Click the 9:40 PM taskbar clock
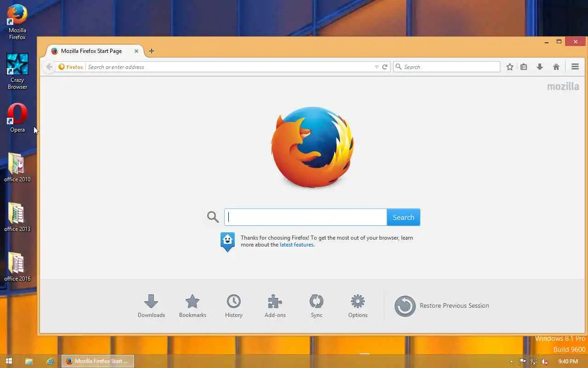This screenshot has width=588, height=368. 568,362
